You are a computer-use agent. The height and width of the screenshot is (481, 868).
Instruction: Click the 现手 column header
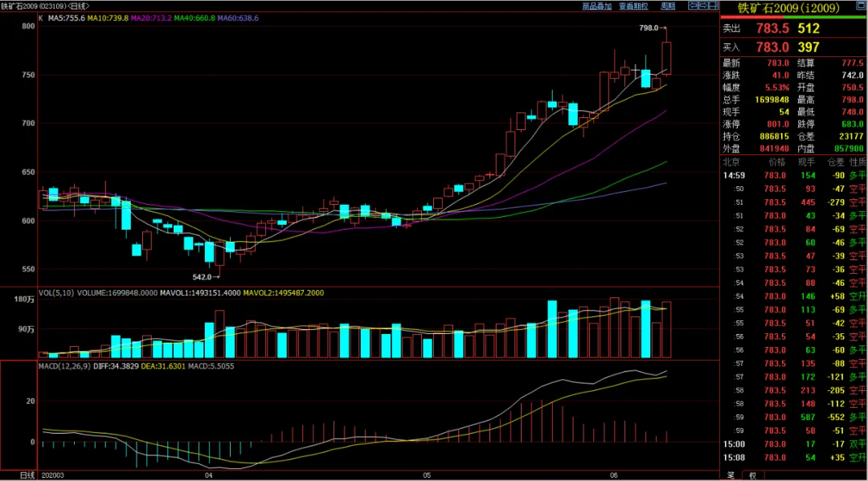tap(807, 162)
